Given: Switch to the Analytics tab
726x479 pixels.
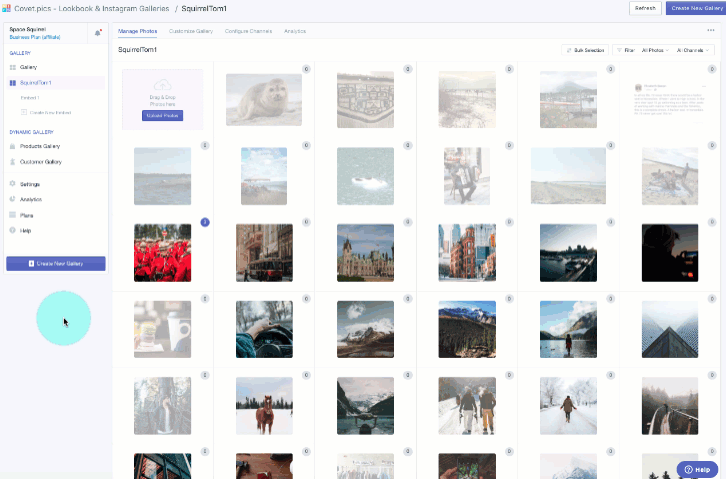Looking at the screenshot, I should point(295,31).
